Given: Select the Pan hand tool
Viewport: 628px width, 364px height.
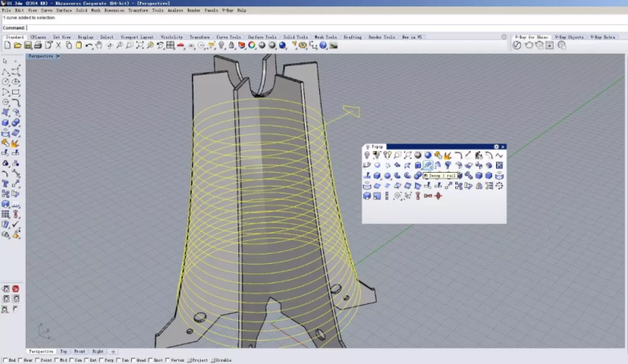Looking at the screenshot, I should pyautogui.click(x=98, y=46).
